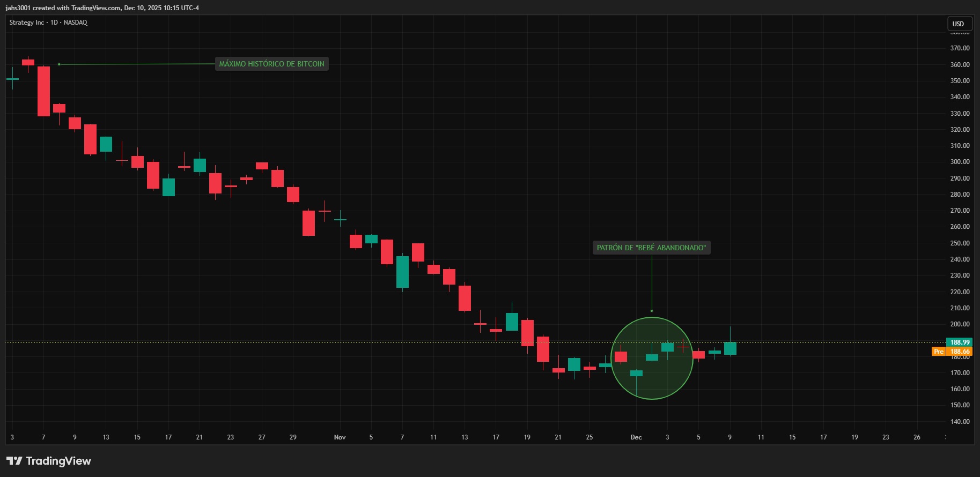Click the red 188.66 pre-market price label

tap(960, 352)
